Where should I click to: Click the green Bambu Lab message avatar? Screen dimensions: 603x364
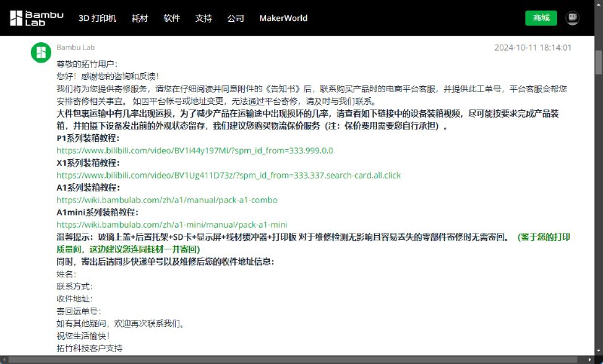41,52
